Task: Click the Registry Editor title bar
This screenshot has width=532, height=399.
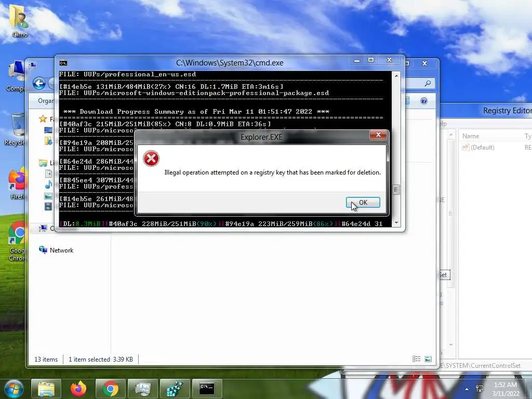Action: point(486,111)
